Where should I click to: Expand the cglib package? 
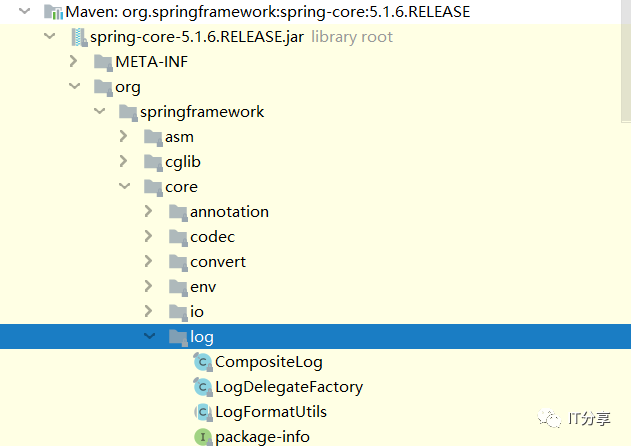tap(124, 161)
